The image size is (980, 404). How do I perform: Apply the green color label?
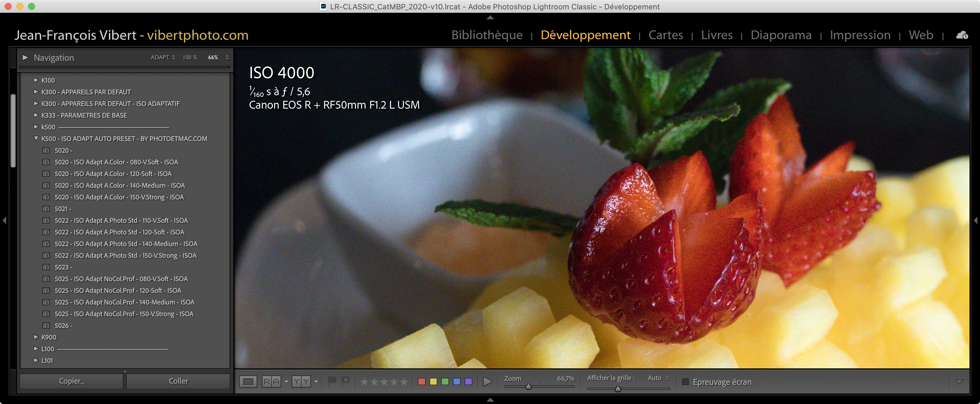coord(445,382)
